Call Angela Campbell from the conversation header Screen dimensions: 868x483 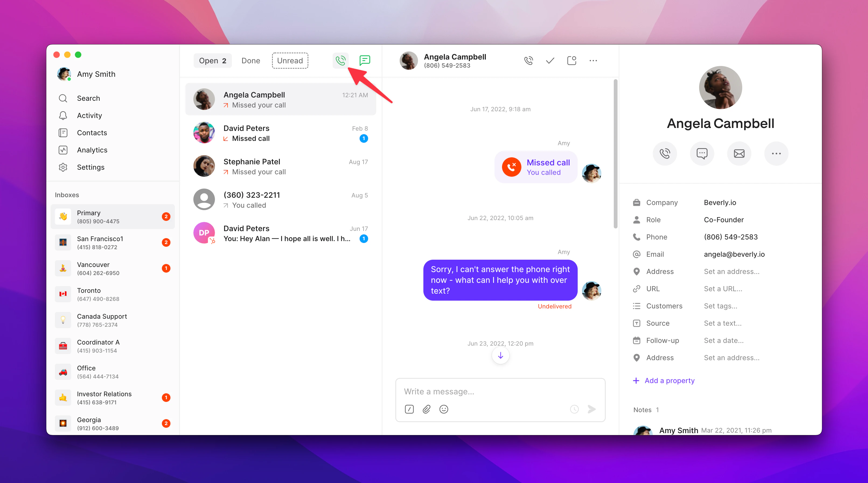(x=528, y=61)
